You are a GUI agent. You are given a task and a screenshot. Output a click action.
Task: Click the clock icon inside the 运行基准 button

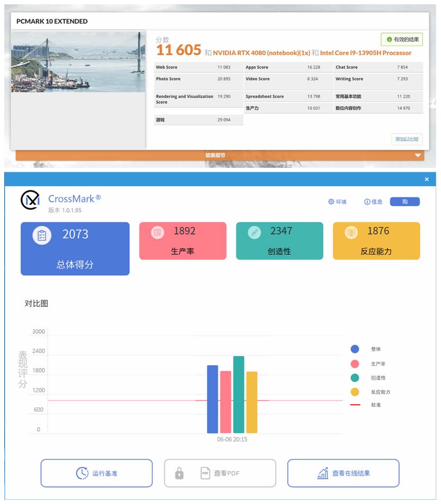(83, 473)
